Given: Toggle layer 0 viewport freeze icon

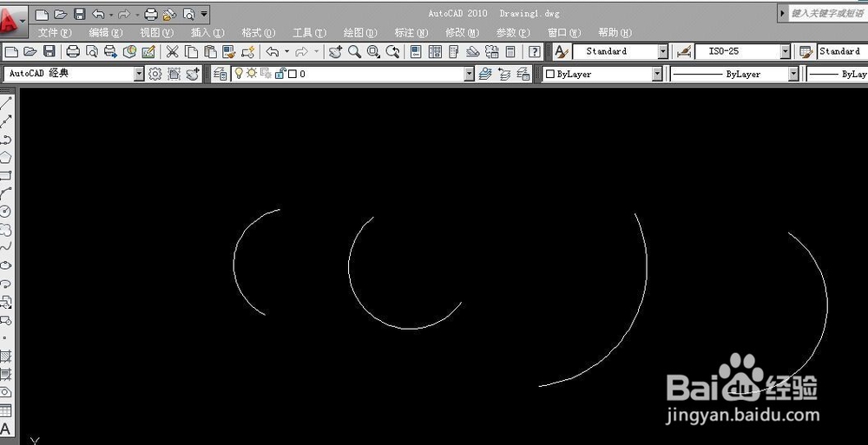Looking at the screenshot, I should point(266,73).
